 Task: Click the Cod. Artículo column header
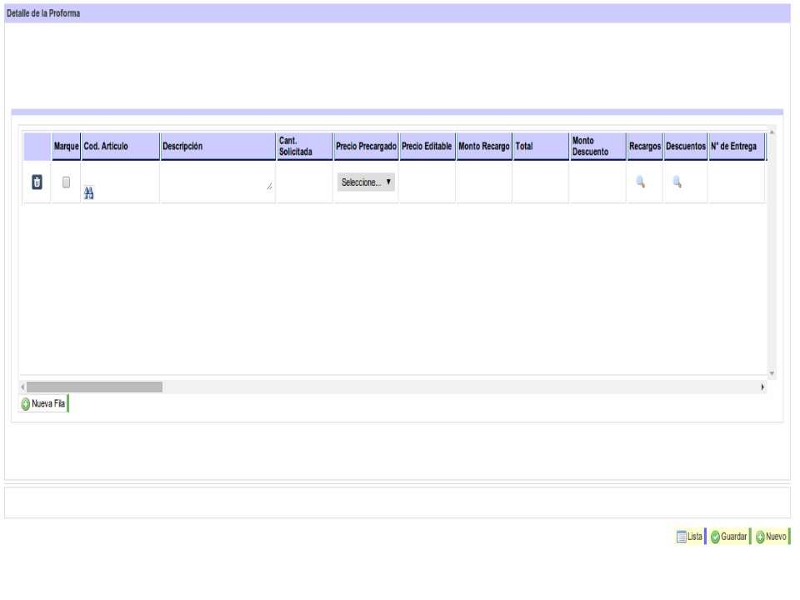click(105, 146)
